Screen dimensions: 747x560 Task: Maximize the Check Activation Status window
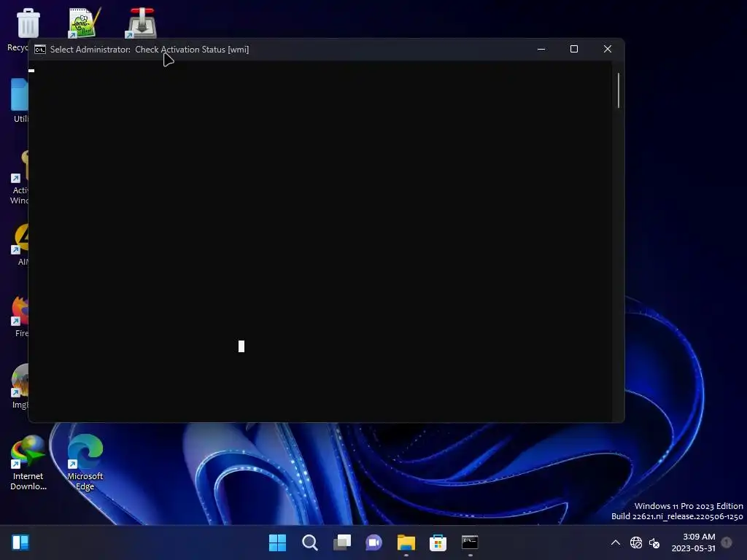click(x=574, y=49)
